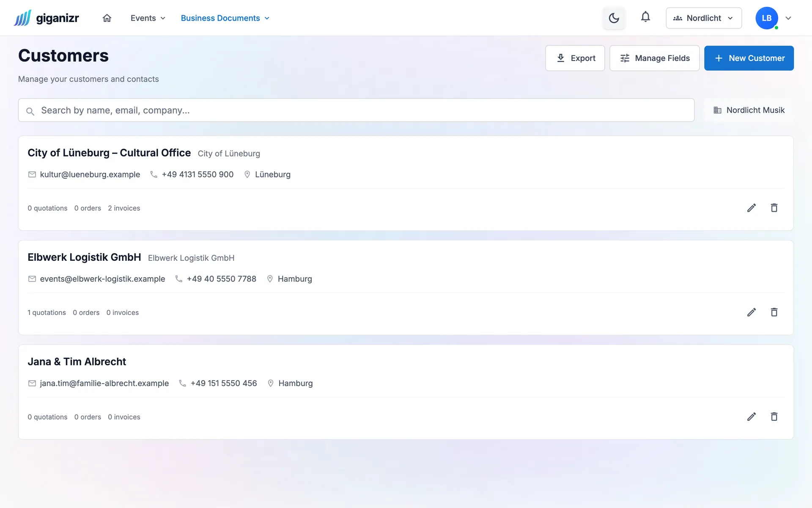Screen dimensions: 812x508
Task: Toggle dark mode moon icon
Action: (614, 18)
